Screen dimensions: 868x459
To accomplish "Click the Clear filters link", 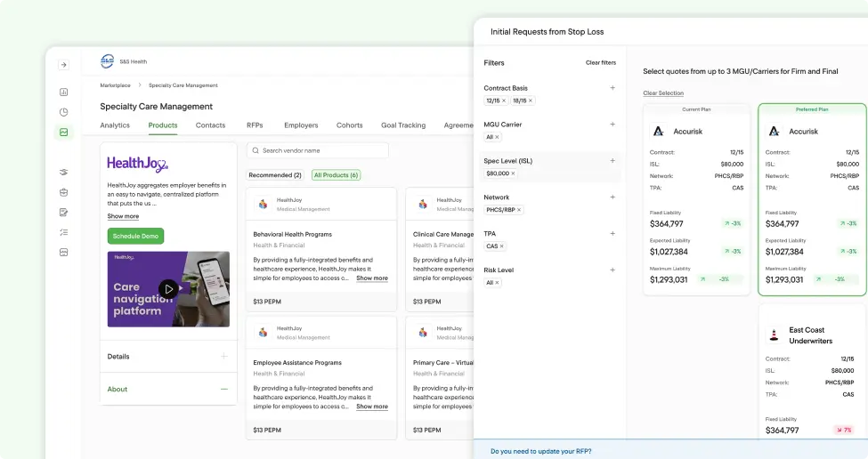I will tap(600, 63).
